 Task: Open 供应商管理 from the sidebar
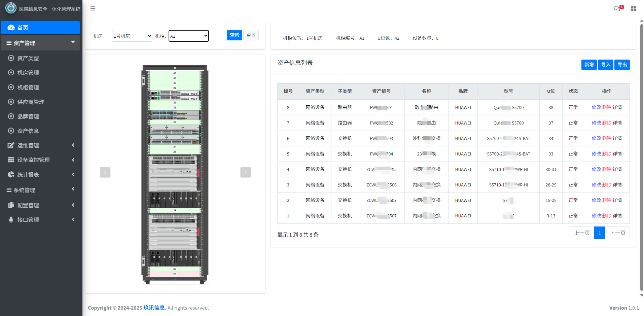pyautogui.click(x=31, y=102)
